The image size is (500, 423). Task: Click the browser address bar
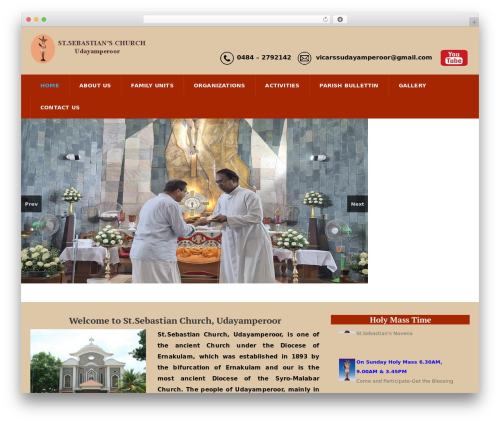[x=237, y=20]
